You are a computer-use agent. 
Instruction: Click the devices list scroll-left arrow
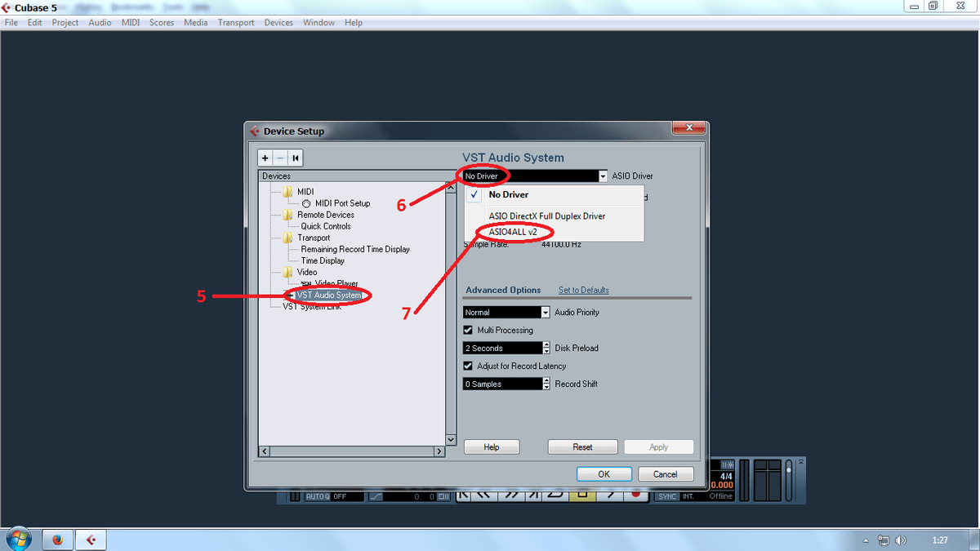coord(265,451)
